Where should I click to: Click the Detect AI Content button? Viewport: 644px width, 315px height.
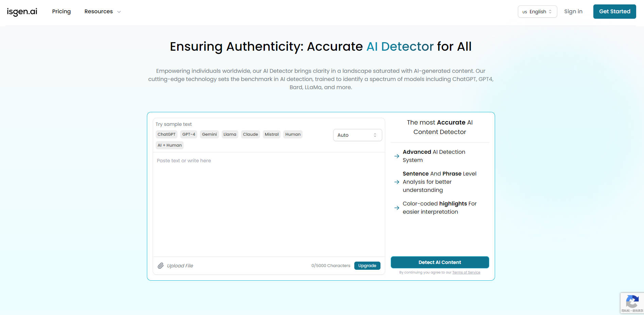(x=440, y=262)
